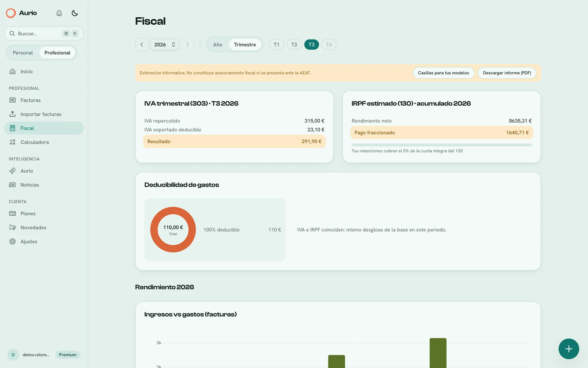Select quarter T2
588x368 pixels.
[x=294, y=45]
